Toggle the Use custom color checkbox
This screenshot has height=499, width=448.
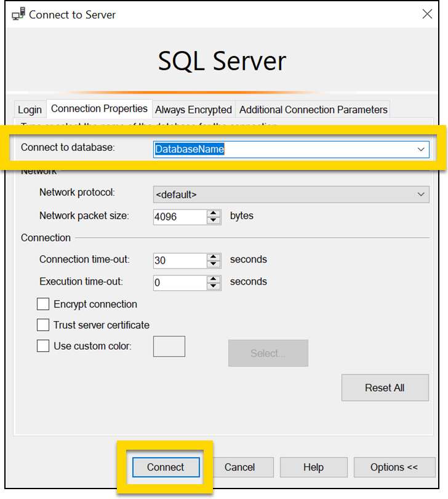[43, 346]
